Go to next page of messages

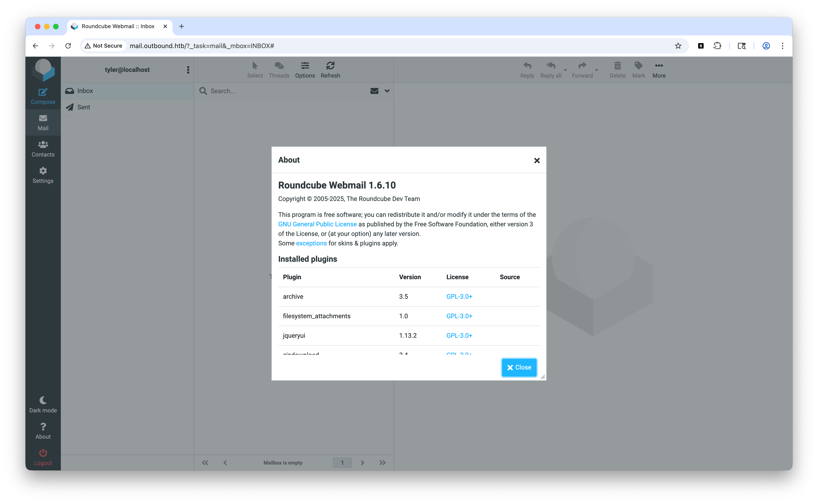(x=362, y=463)
